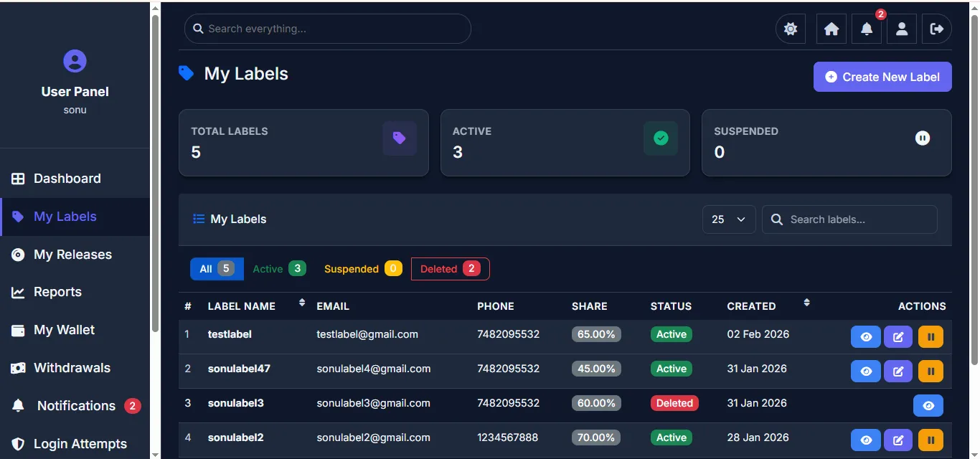Navigate to Withdrawals in the sidebar
Viewport: 980px width, 459px height.
click(x=75, y=368)
